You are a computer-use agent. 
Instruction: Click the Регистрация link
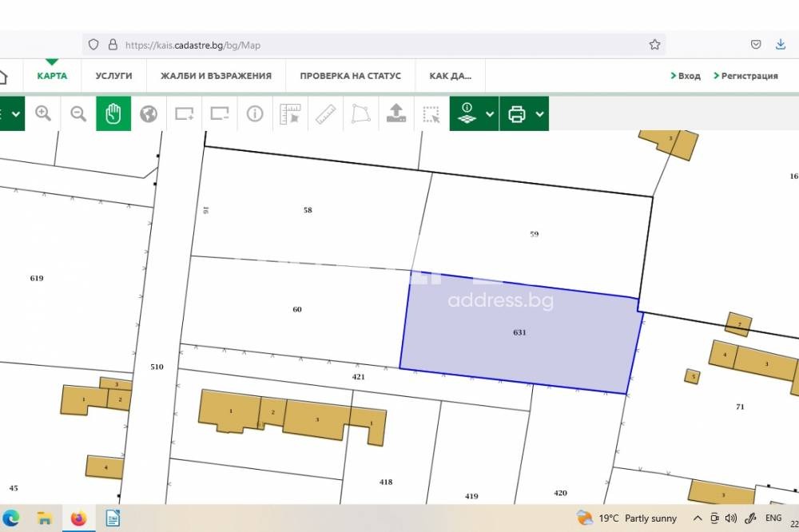(745, 76)
